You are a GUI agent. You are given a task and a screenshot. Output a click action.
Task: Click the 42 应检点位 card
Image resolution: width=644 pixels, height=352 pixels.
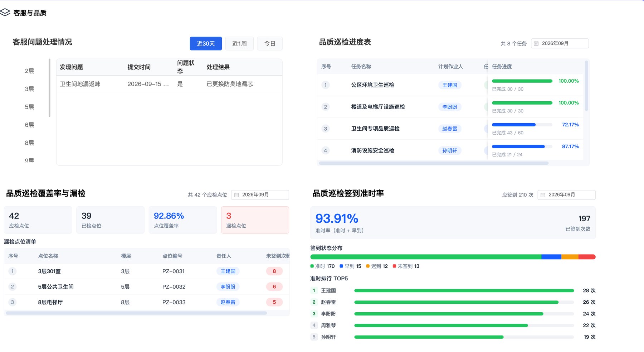pos(38,220)
